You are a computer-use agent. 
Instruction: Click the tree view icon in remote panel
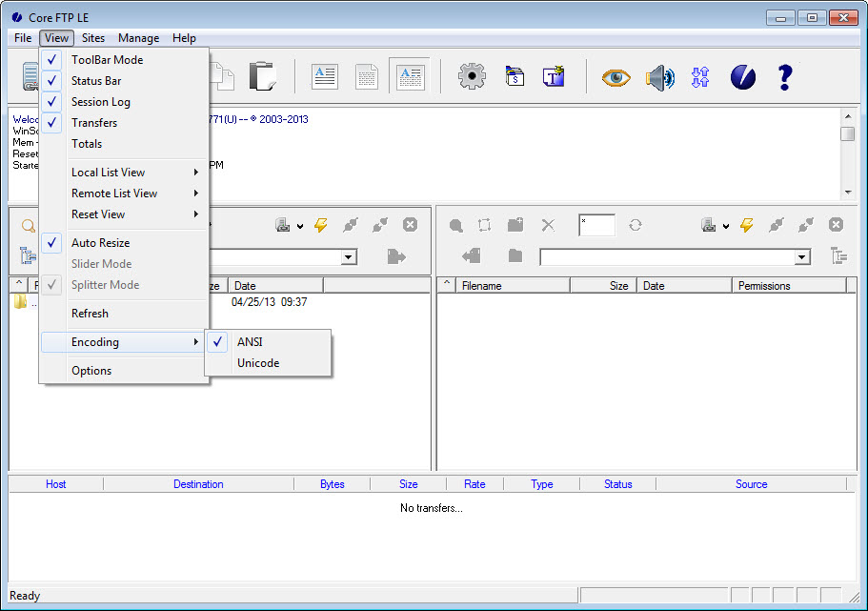pyautogui.click(x=839, y=255)
